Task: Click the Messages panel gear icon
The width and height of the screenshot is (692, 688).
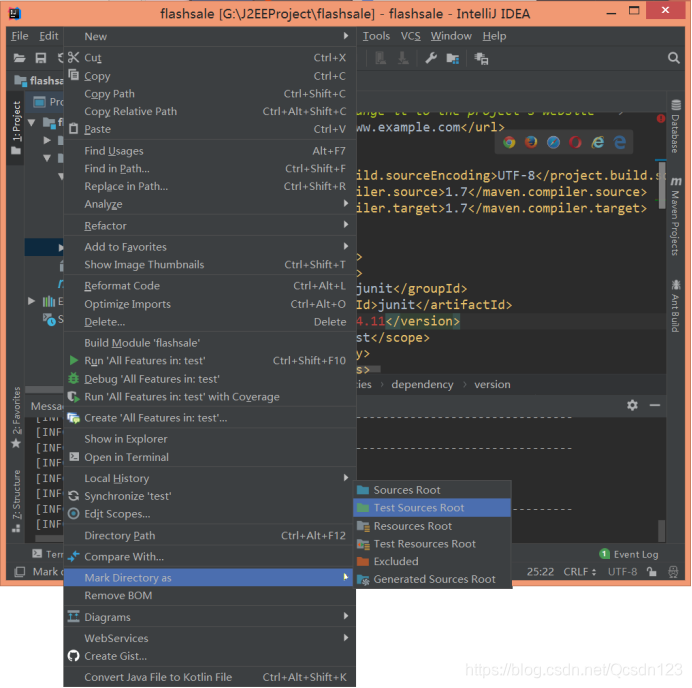Action: click(632, 405)
